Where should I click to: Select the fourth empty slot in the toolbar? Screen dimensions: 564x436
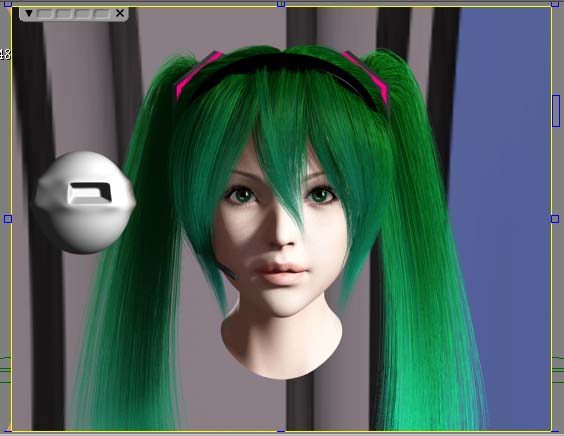(102, 14)
